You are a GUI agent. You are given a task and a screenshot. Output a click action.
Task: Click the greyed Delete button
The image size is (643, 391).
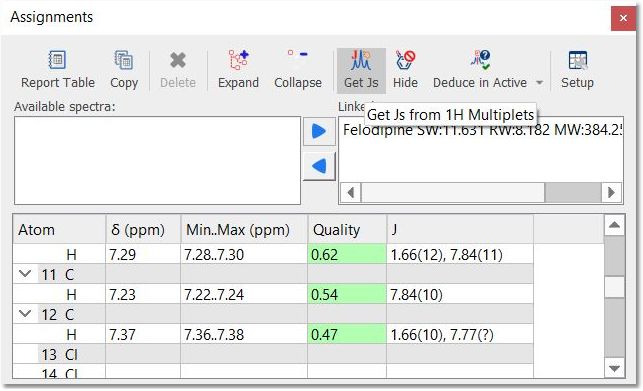178,70
